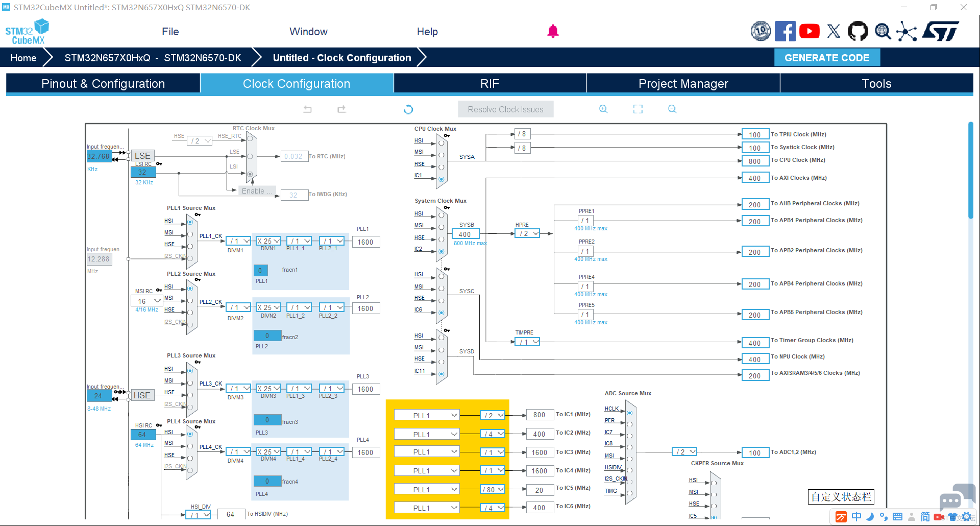
Task: Select MSI in PLL1 Source Mux
Action: coord(190,234)
